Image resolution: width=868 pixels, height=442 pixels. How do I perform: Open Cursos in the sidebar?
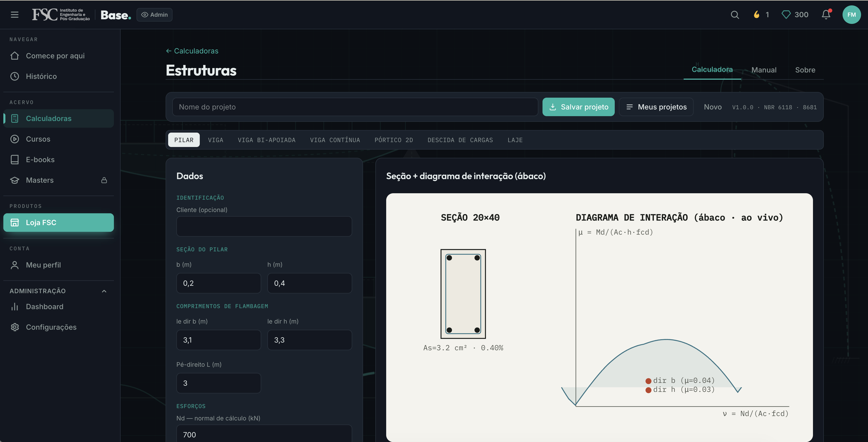point(59,139)
